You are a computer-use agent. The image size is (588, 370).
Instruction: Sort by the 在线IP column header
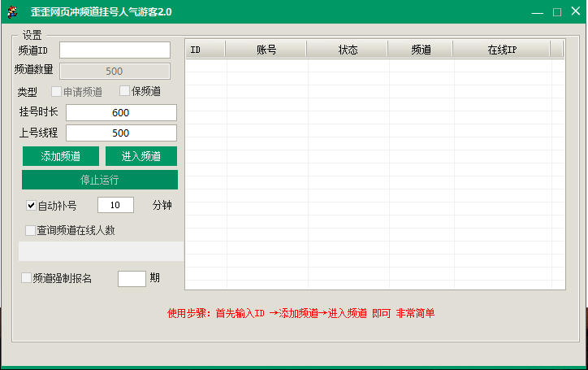[x=502, y=50]
